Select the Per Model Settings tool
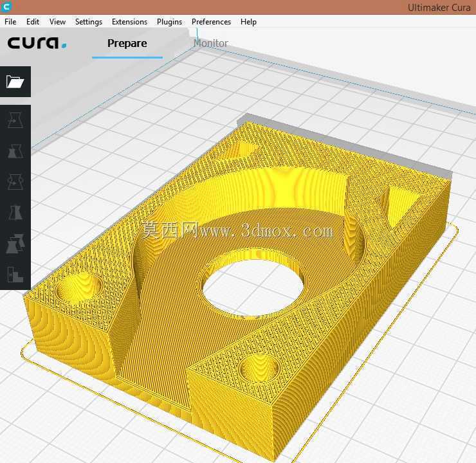 click(15, 244)
